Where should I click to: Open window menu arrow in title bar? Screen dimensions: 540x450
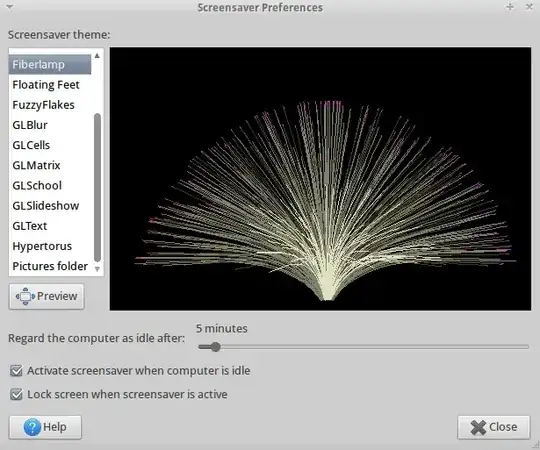coord(10,7)
